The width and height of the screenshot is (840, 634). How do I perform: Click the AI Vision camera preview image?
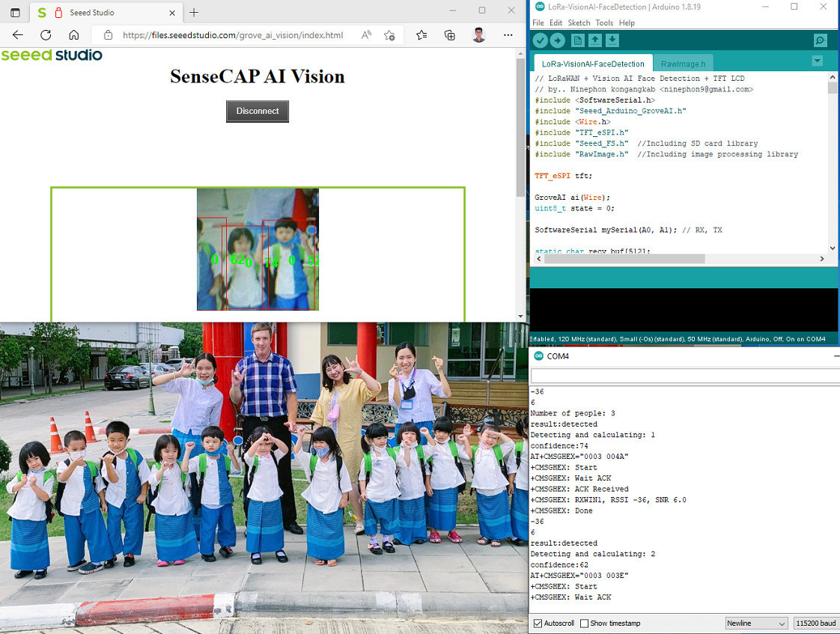258,249
